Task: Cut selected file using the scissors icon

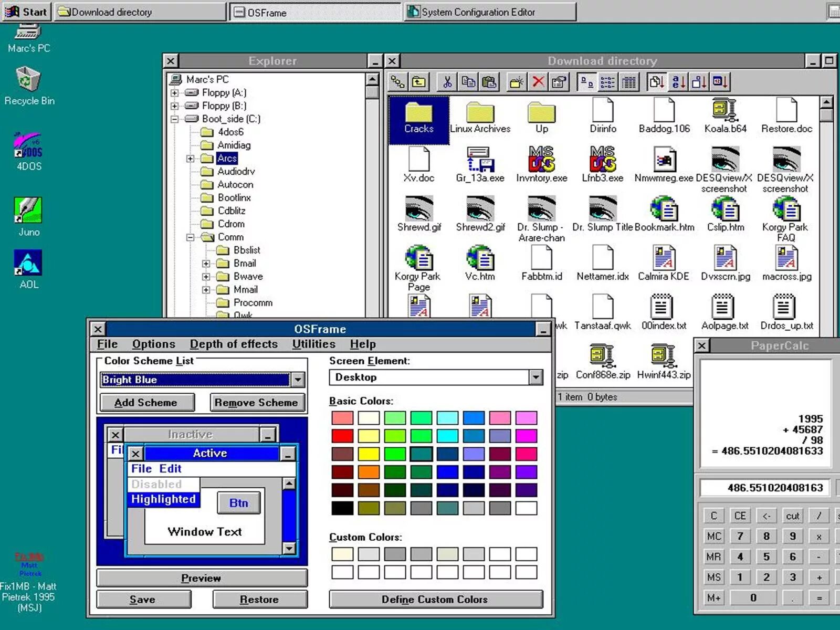Action: point(447,82)
